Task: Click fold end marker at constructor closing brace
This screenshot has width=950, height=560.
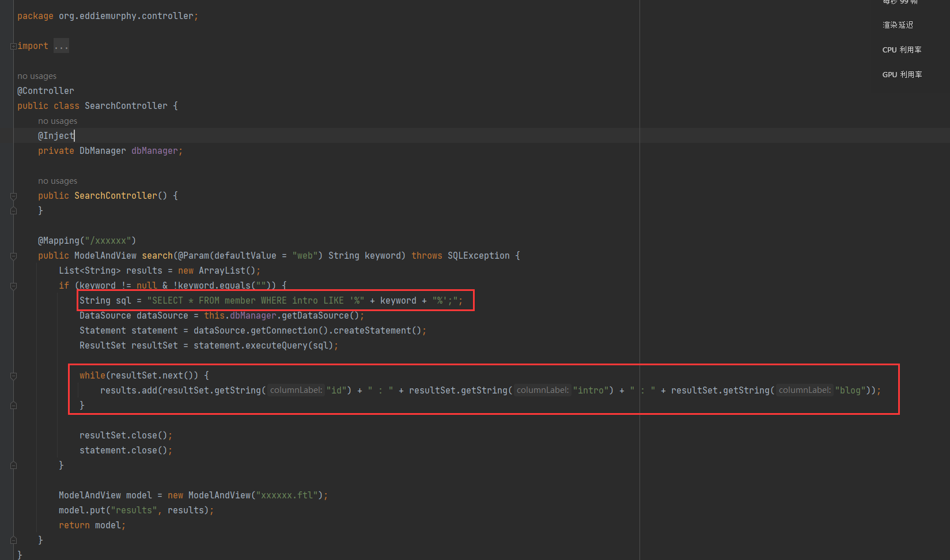Action: point(13,211)
